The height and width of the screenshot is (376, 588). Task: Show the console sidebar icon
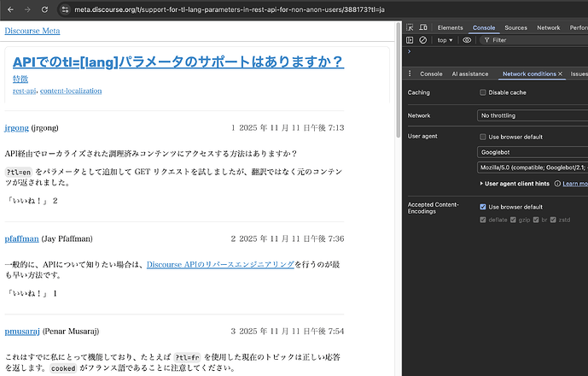410,40
